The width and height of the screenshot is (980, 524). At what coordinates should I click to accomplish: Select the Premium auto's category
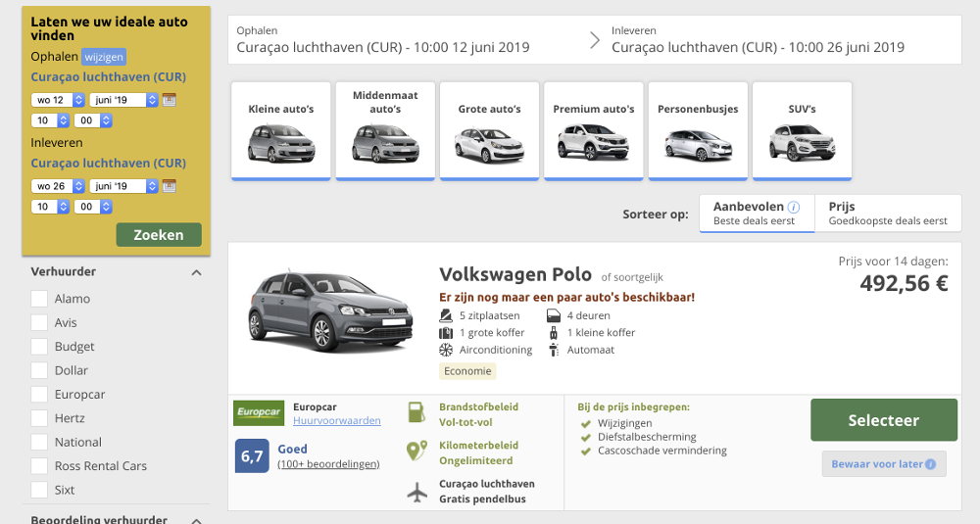point(594,131)
